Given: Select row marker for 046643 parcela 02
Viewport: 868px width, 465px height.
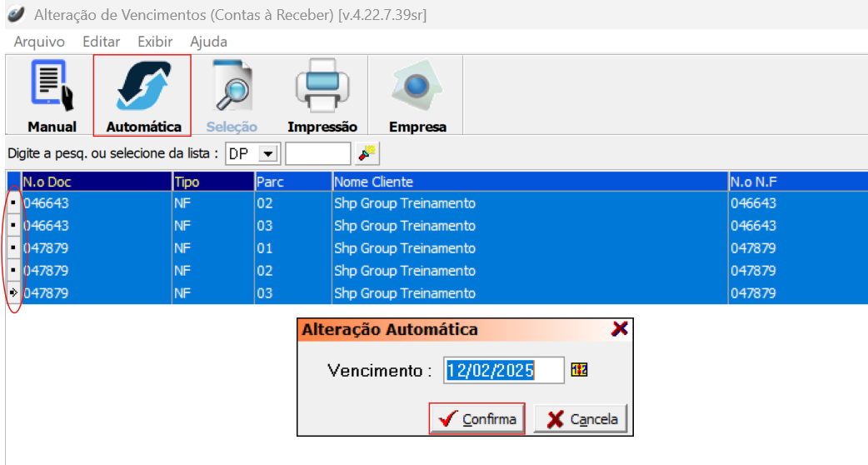Looking at the screenshot, I should coord(13,203).
